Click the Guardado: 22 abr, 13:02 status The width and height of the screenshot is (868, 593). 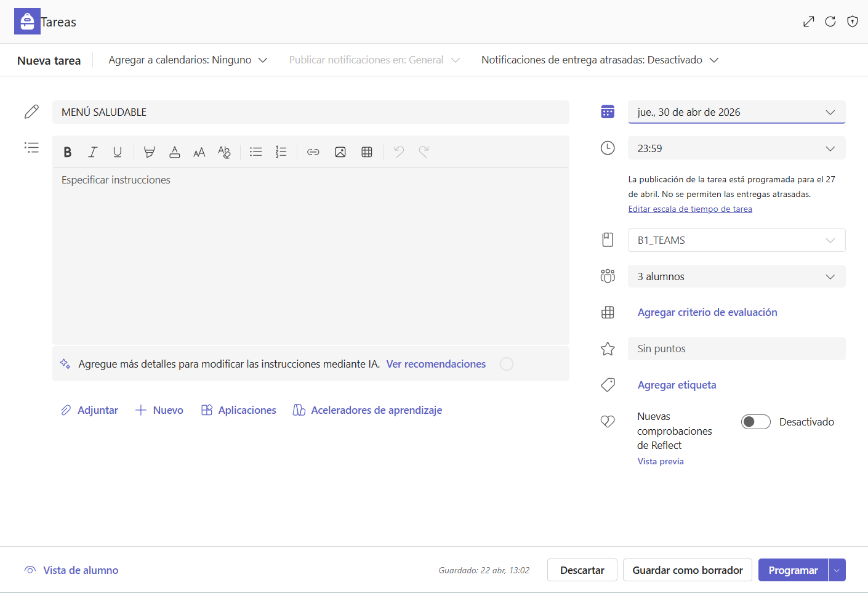[x=484, y=570]
